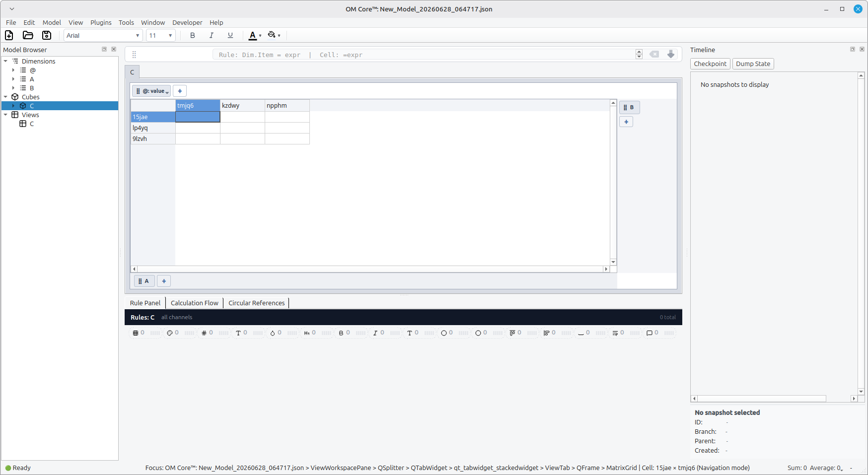Select the lp4yq row header
This screenshot has width=868, height=475.
153,128
